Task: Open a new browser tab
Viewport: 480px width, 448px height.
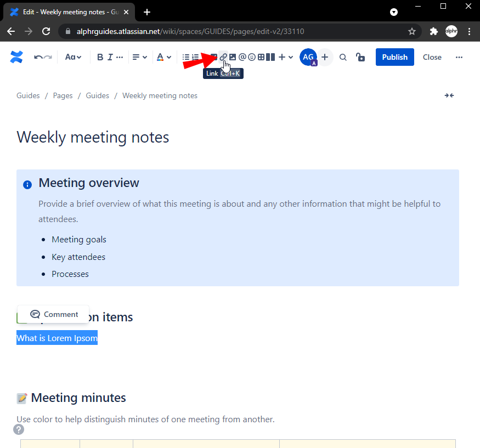Action: click(147, 12)
